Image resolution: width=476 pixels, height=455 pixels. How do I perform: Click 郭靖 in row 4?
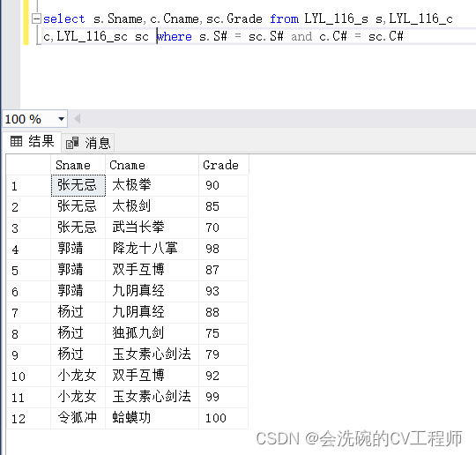click(x=78, y=249)
